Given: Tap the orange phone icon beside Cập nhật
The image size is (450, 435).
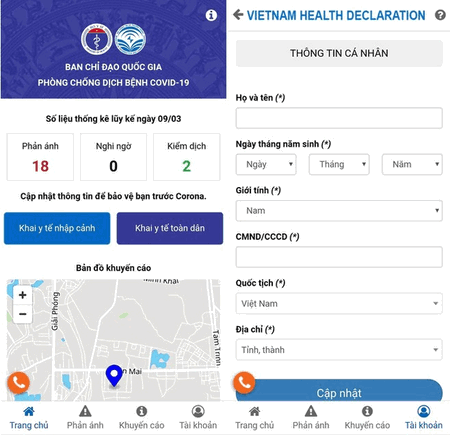Looking at the screenshot, I should pyautogui.click(x=244, y=383).
